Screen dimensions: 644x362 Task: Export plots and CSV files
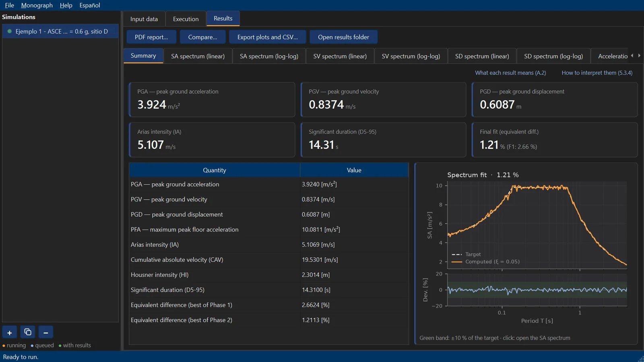tap(268, 37)
